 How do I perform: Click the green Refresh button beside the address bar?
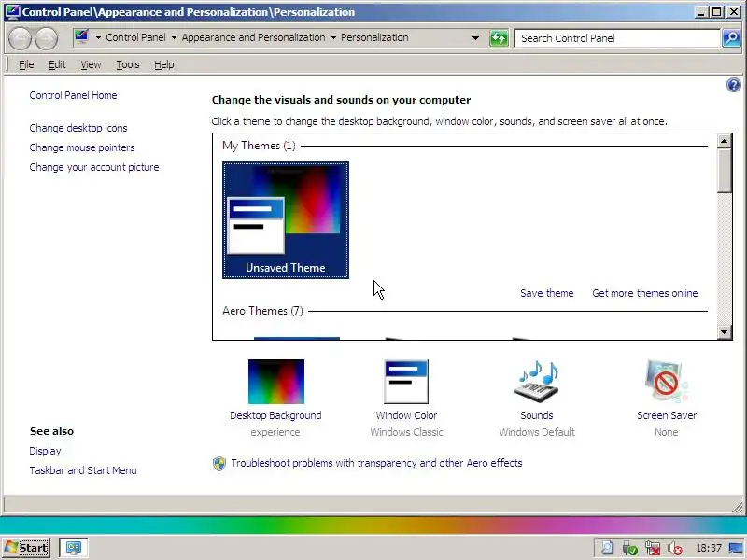[499, 38]
